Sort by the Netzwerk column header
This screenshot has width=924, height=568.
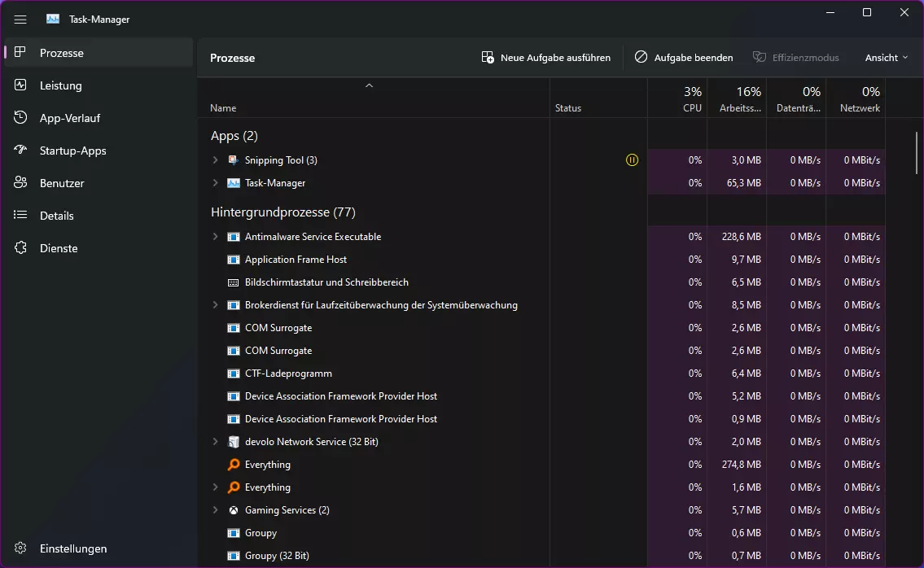click(x=856, y=98)
